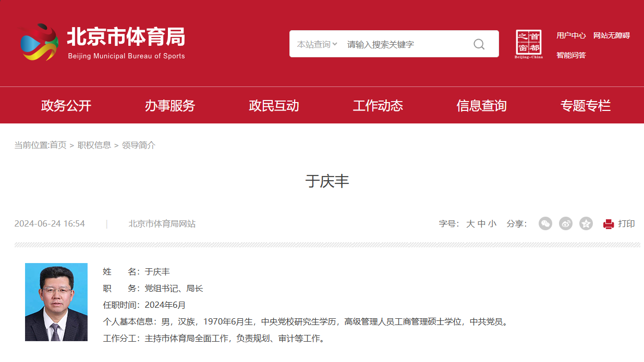This screenshot has height=362, width=644.
Task: Open the 网站无障碍 accessibility link
Action: pos(611,35)
